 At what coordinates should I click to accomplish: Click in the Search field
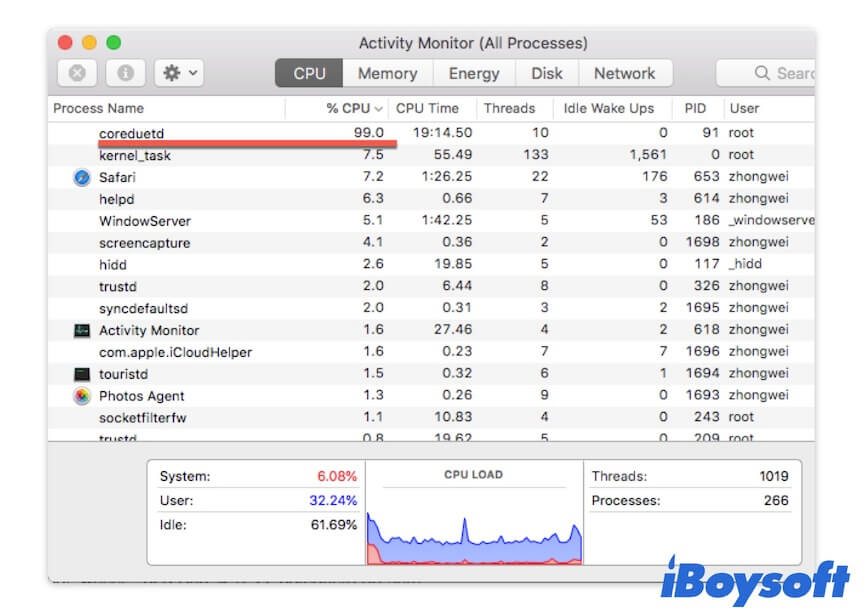tap(766, 73)
